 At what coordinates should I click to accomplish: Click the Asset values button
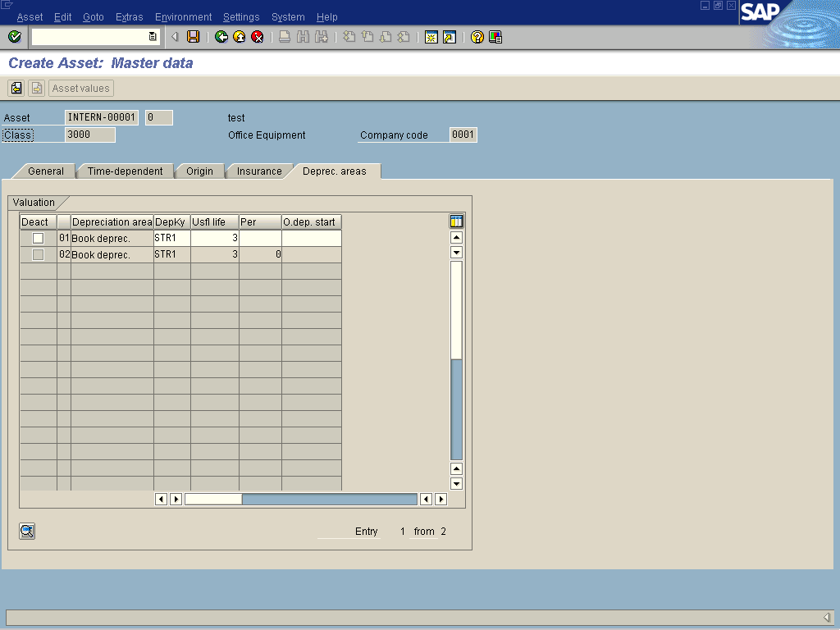tap(80, 89)
